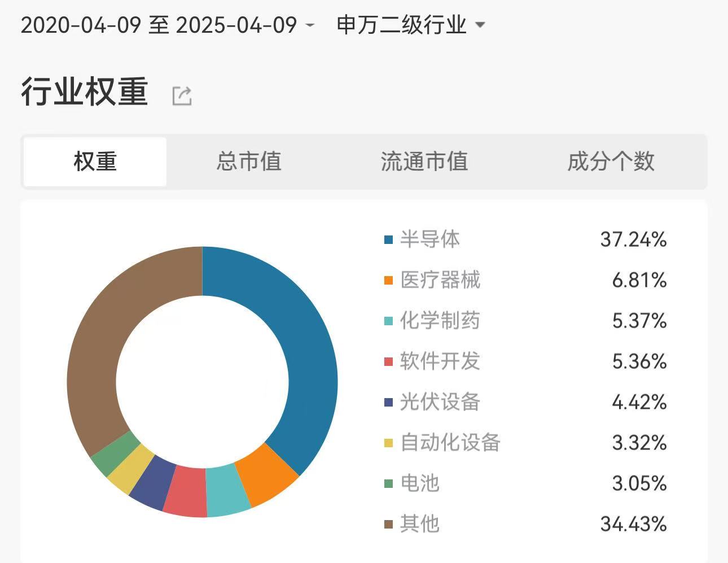Click the green 电池 legend swatch

pyautogui.click(x=388, y=483)
